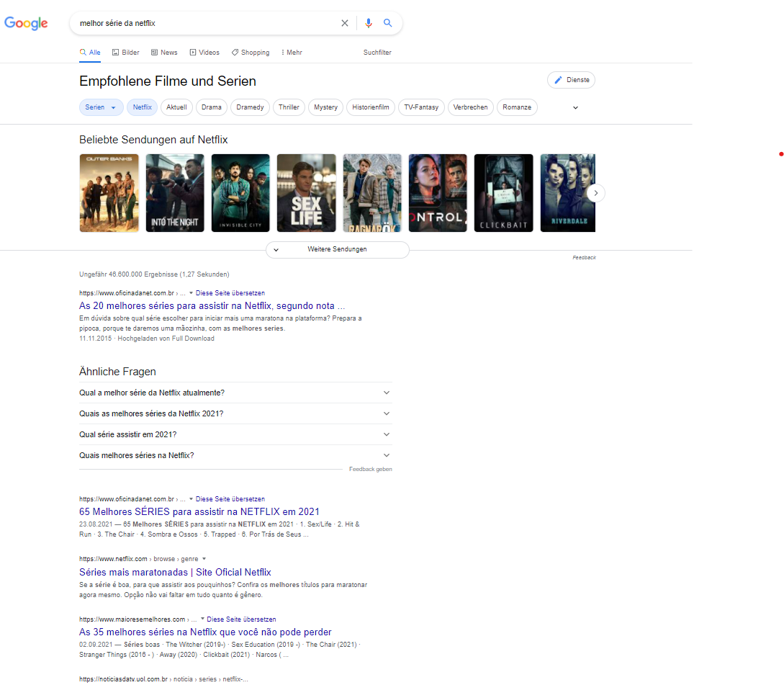Expand Weitere Sendungen

point(338,249)
